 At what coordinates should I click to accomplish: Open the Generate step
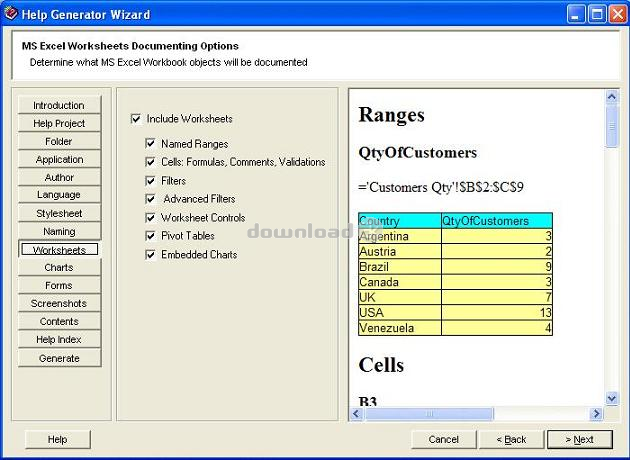click(x=59, y=358)
